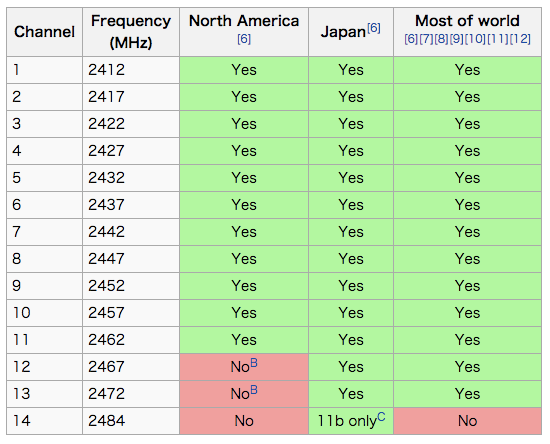Open reference [6] under North America header

244,39
